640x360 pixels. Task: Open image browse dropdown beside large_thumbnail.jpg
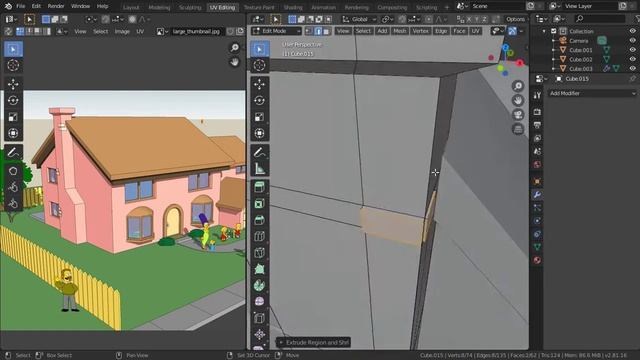pos(162,31)
